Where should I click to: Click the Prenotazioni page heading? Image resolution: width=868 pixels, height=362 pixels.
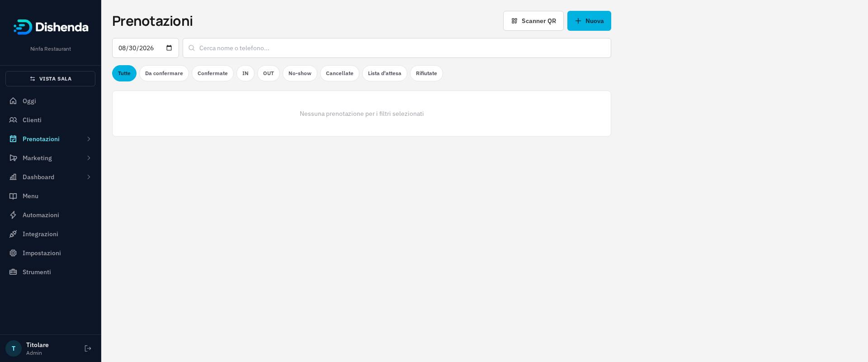click(152, 21)
